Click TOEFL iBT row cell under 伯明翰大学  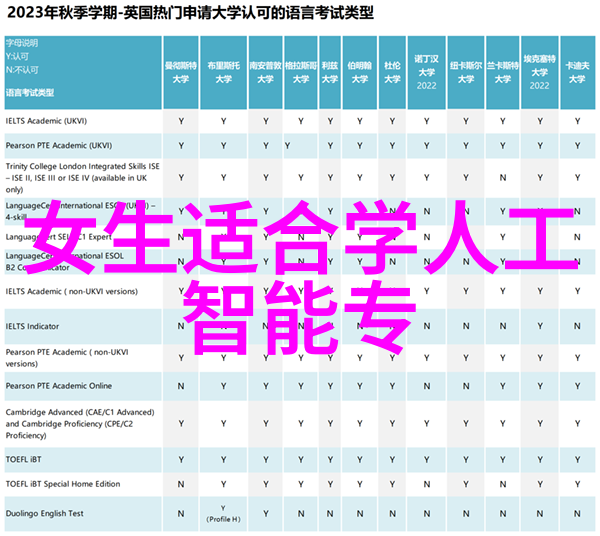click(360, 460)
